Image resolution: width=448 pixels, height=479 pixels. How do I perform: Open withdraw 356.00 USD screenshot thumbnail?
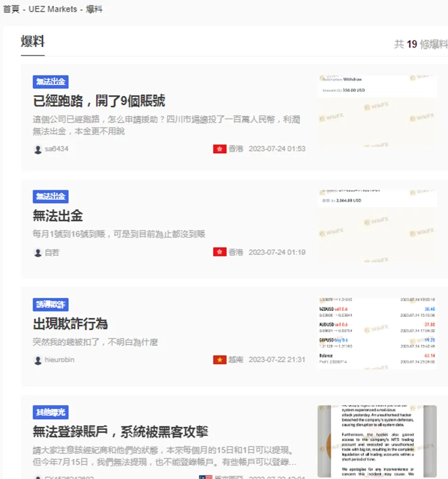pos(378,111)
